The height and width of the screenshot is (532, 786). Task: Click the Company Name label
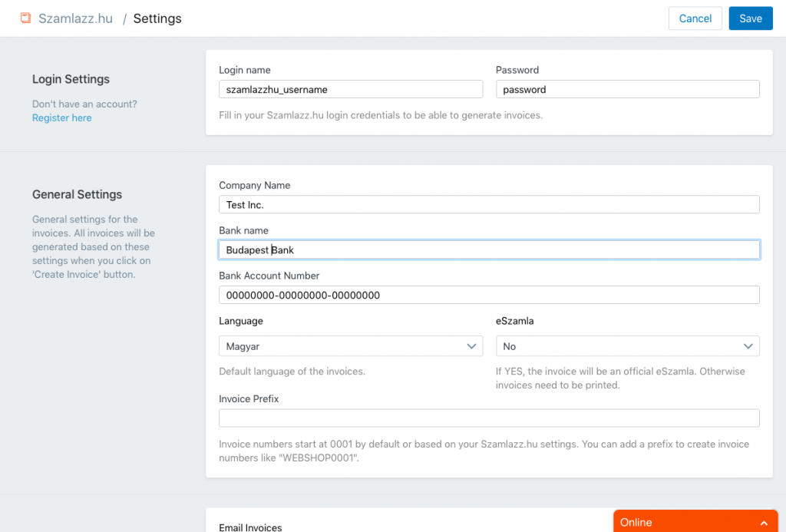(254, 186)
